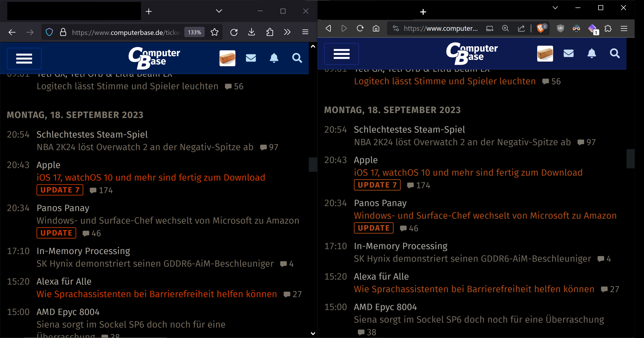Open Brave's tab search dropdown arrow
The image size is (644, 338).
point(555,8)
